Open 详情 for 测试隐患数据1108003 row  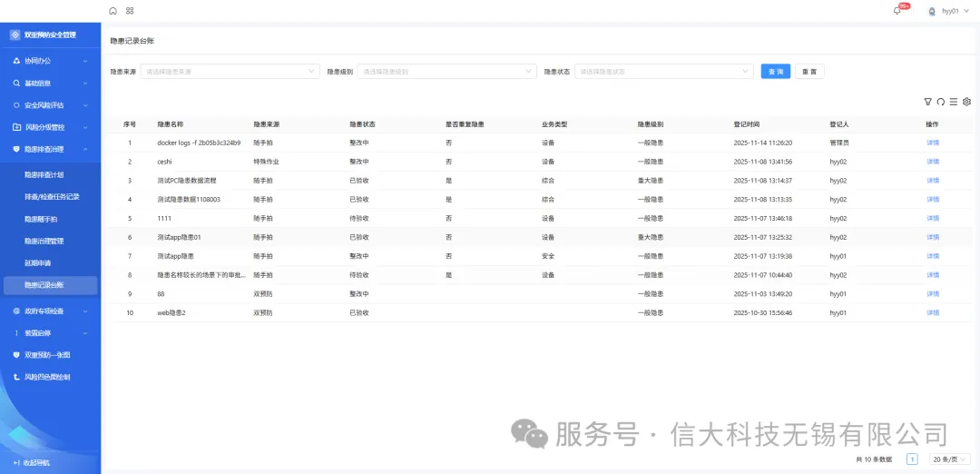point(933,200)
